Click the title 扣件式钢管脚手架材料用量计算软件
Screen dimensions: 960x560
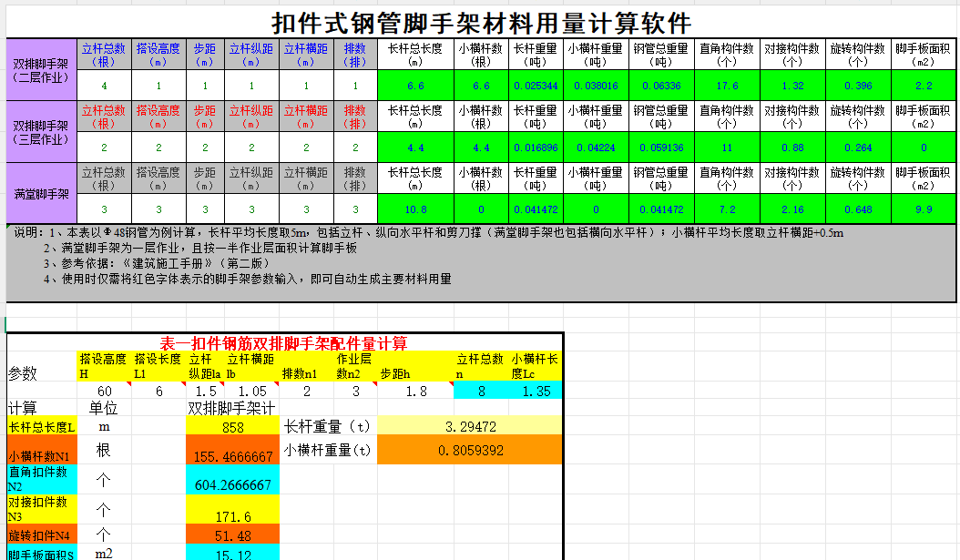pyautogui.click(x=481, y=24)
